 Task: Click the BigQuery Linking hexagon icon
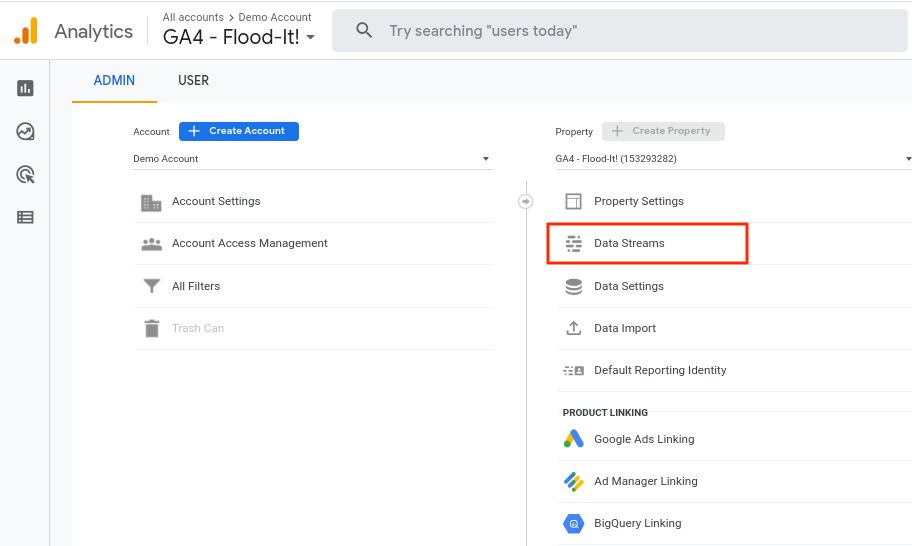(x=573, y=523)
